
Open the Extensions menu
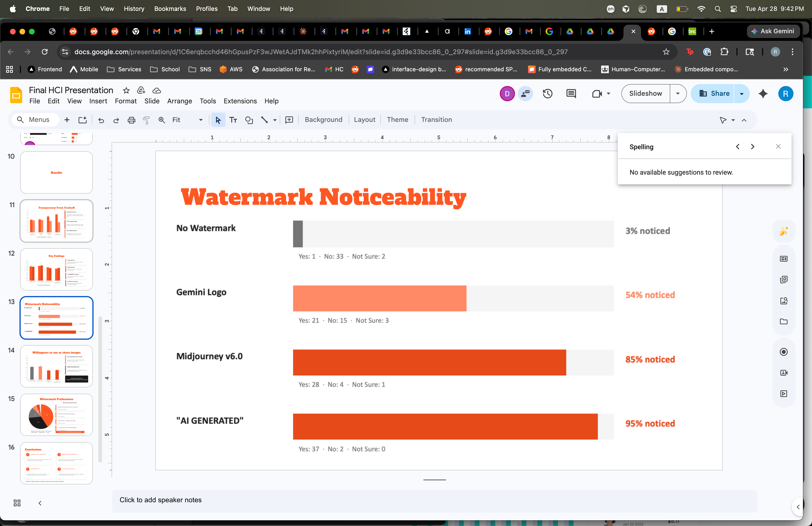point(240,101)
